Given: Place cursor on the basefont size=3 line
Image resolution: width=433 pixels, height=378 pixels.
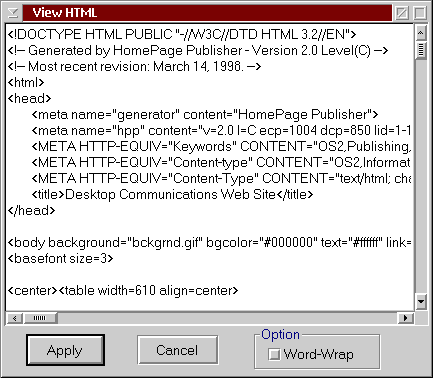Looking at the screenshot, I should point(60,258).
